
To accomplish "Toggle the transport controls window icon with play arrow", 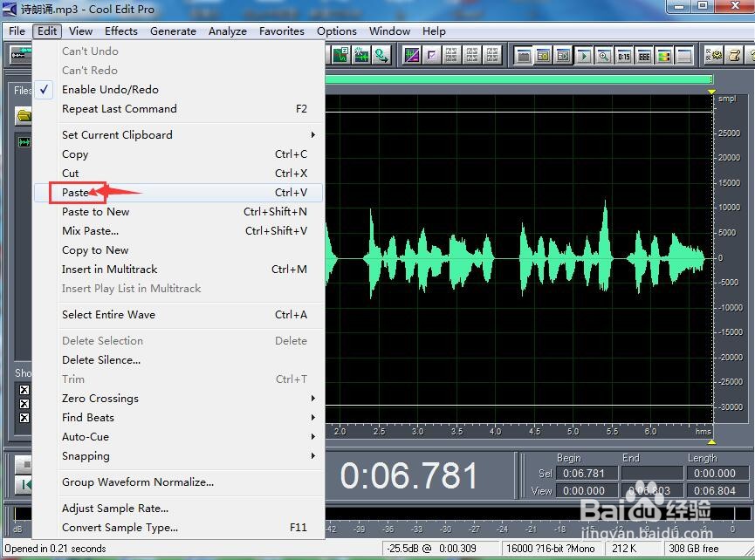I will 584,56.
